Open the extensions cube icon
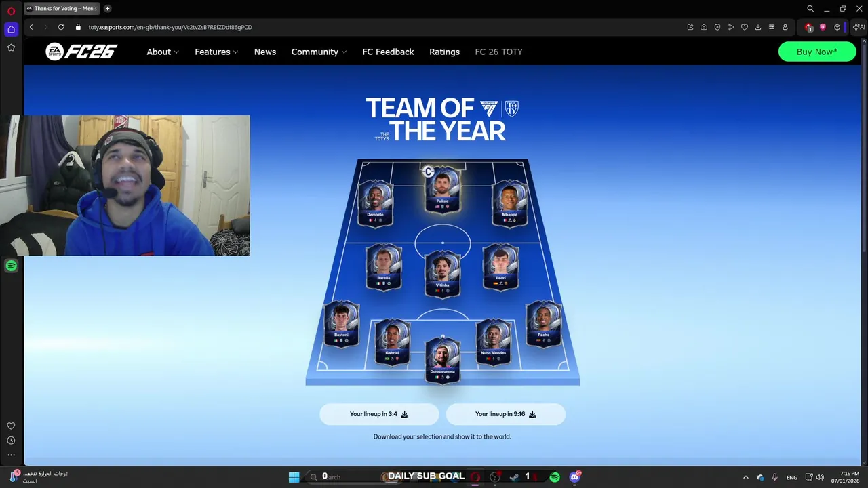 point(837,27)
